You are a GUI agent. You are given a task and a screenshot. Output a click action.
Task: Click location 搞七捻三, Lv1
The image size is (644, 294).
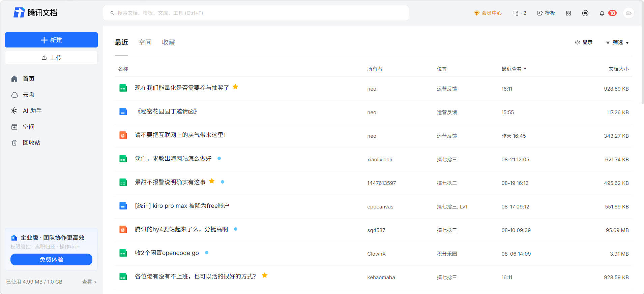tap(452, 207)
